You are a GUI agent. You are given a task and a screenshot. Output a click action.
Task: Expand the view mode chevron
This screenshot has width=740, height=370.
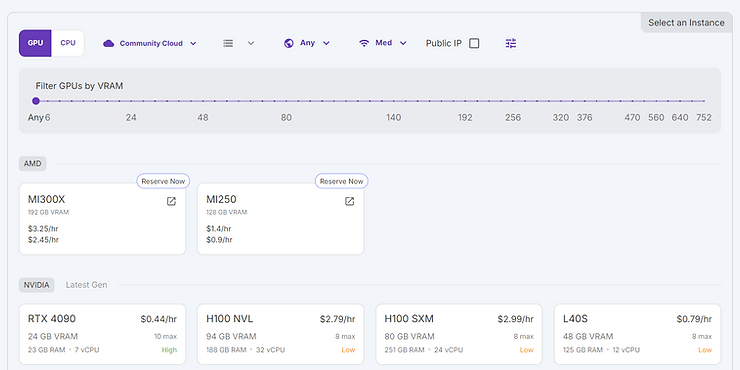pos(251,43)
